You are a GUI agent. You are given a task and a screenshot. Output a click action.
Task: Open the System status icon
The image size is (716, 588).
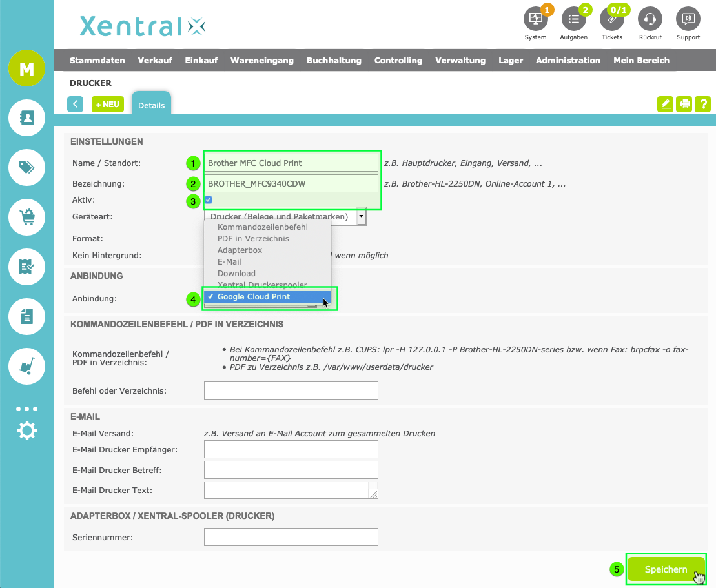(x=535, y=19)
